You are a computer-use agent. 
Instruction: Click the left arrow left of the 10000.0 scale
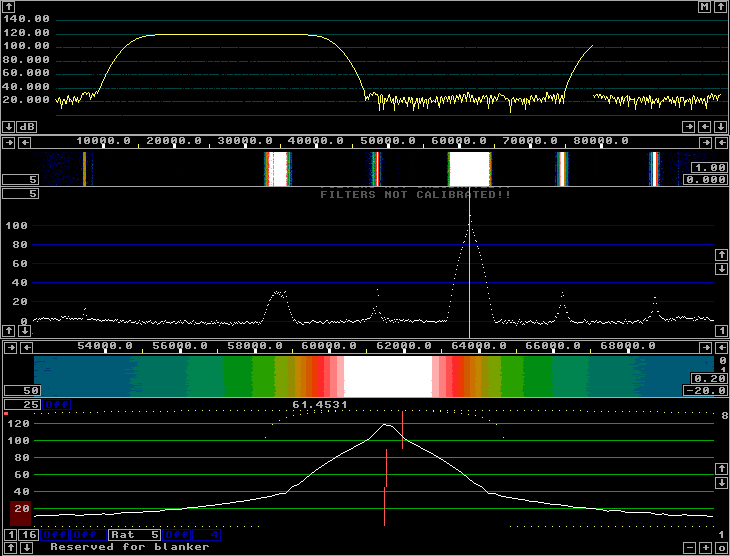[x=24, y=142]
